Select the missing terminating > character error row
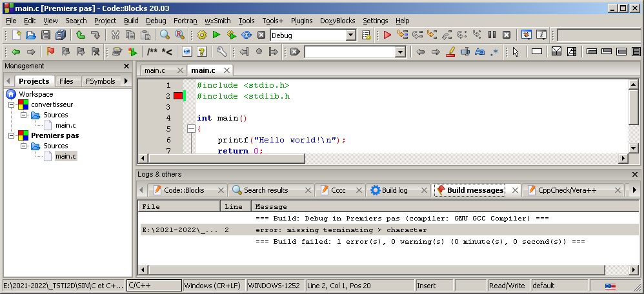 (x=389, y=230)
